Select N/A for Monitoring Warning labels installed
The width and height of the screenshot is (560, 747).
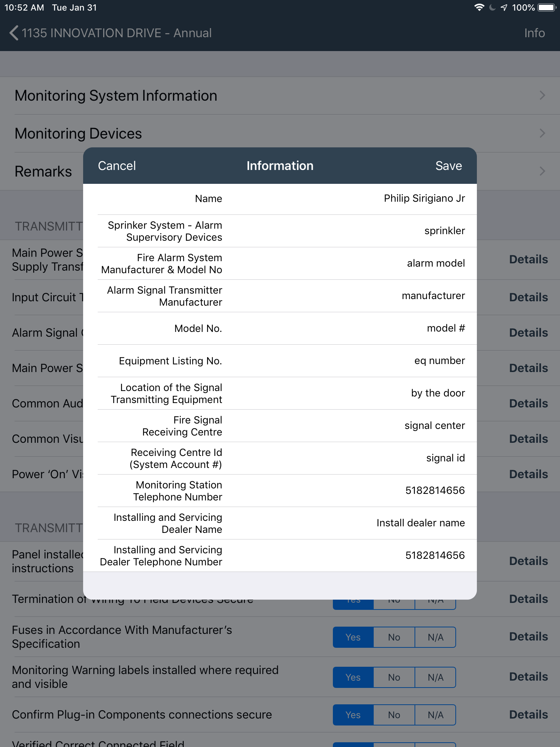click(435, 677)
